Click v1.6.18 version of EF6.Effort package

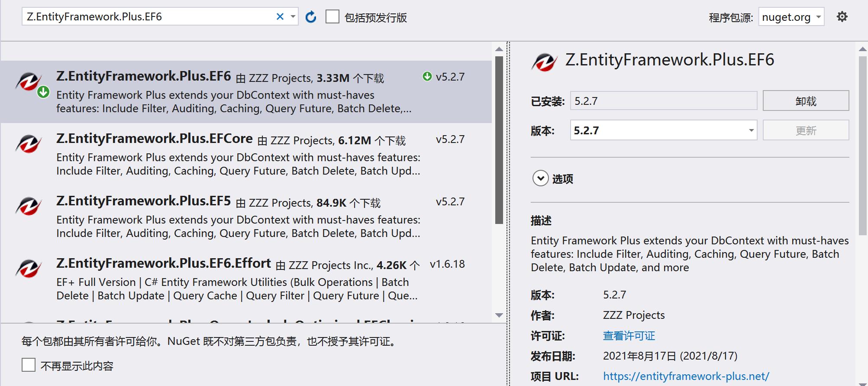pyautogui.click(x=447, y=264)
